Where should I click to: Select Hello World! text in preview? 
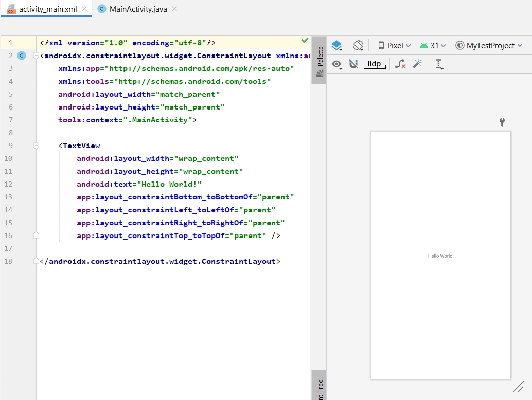(x=440, y=256)
